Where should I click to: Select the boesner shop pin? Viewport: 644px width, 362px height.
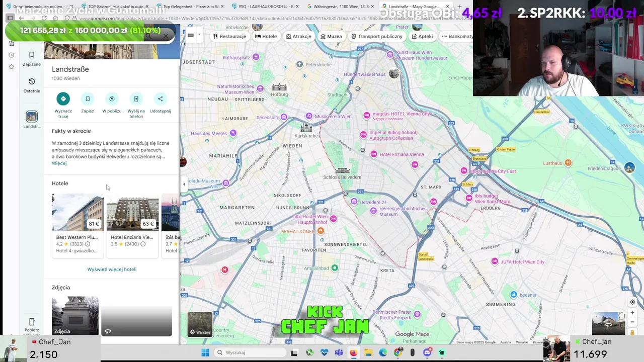(514, 295)
